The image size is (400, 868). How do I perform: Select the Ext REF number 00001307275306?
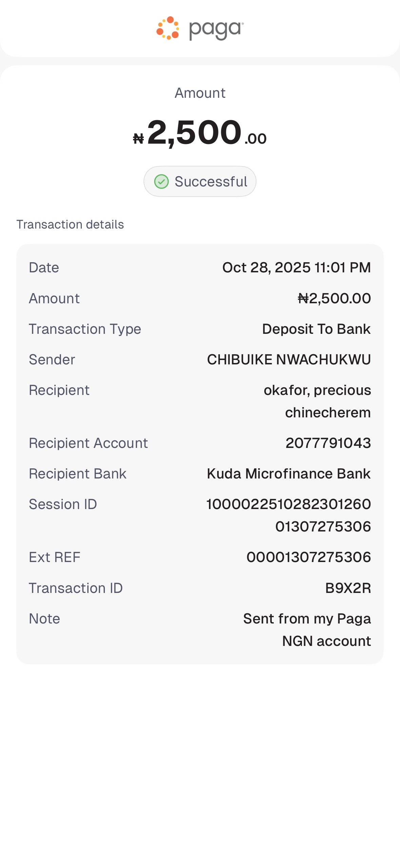click(x=309, y=557)
